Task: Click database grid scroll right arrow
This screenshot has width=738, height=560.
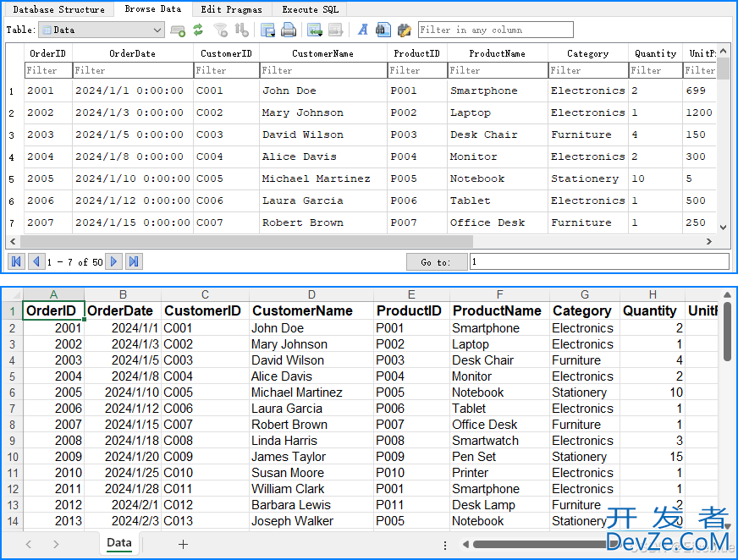Action: (x=709, y=241)
